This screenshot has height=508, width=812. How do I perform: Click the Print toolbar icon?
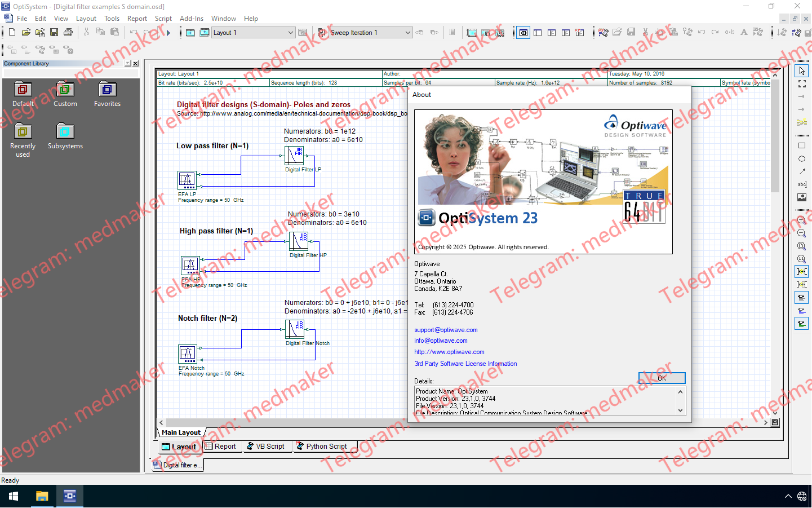[68, 33]
